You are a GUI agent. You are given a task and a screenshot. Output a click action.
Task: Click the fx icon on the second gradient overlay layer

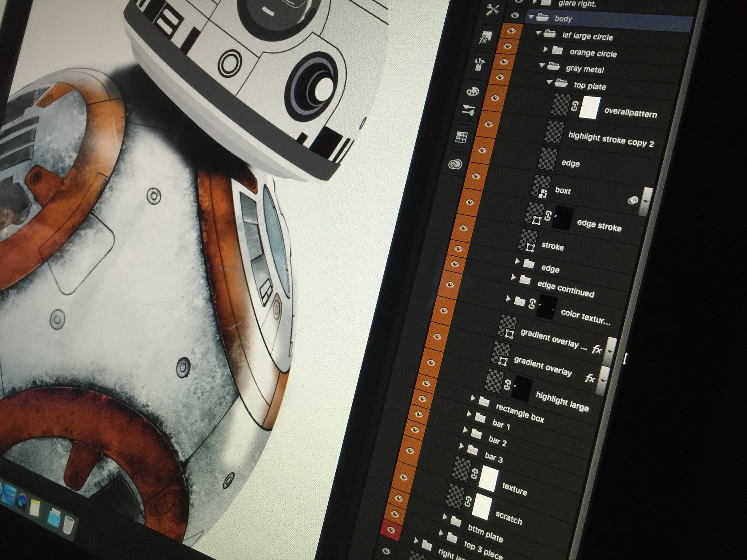tap(590, 378)
